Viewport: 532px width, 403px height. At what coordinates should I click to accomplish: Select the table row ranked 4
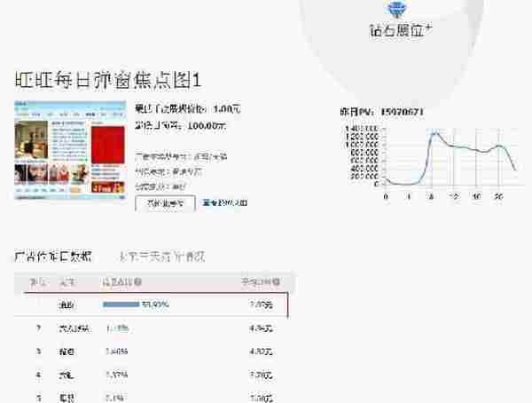click(x=155, y=374)
